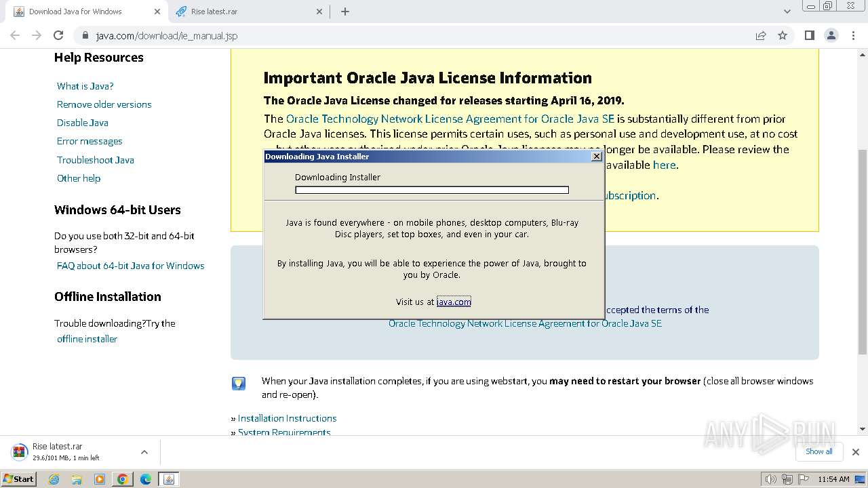Close the Rise latest.rar tab
Viewport: 868px width, 488px height.
coord(319,12)
